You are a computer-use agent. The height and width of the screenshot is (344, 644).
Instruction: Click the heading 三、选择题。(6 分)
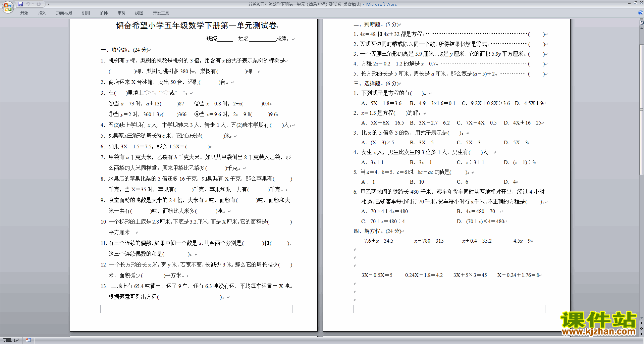(x=376, y=83)
